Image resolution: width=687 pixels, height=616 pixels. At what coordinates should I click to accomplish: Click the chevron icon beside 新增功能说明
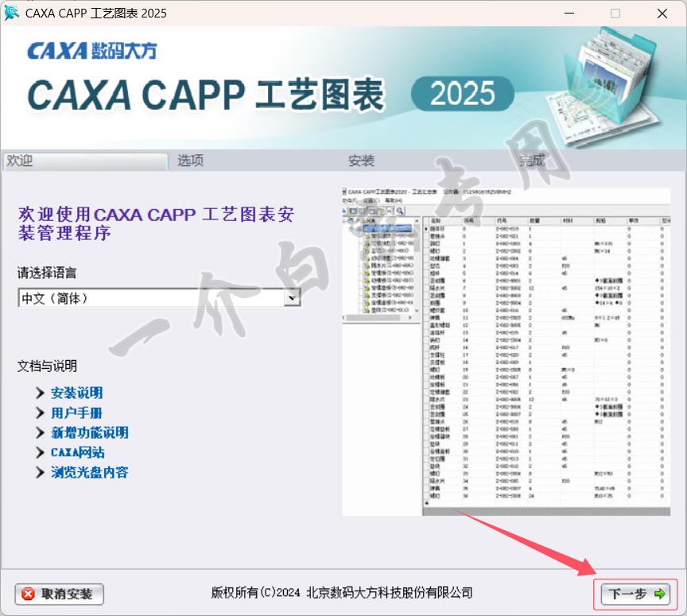pos(40,432)
